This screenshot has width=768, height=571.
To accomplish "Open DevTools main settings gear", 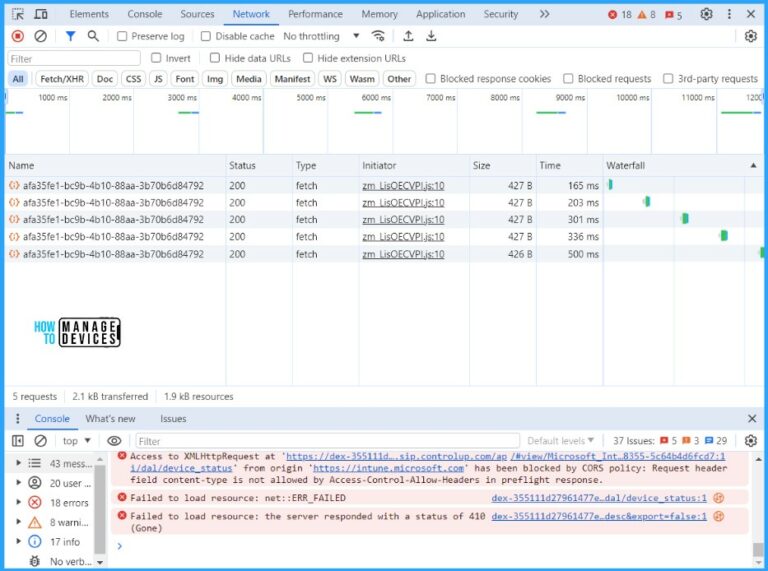I will 706,14.
